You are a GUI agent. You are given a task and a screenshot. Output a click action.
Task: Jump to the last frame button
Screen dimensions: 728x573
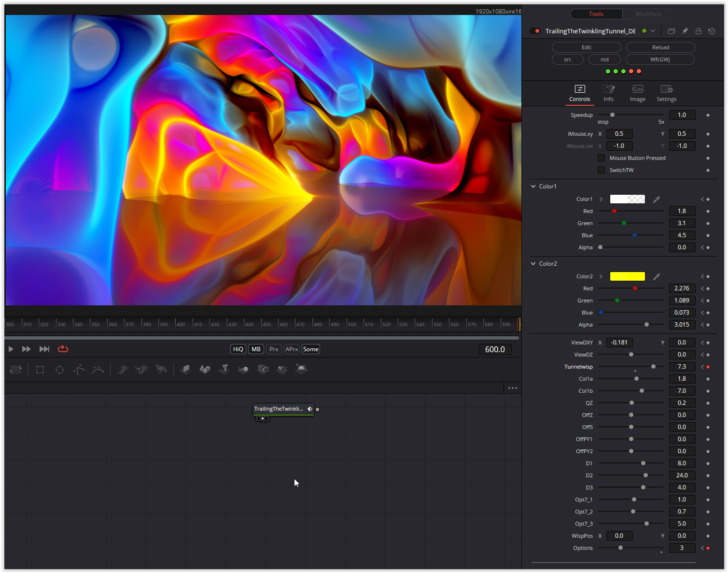pos(44,349)
